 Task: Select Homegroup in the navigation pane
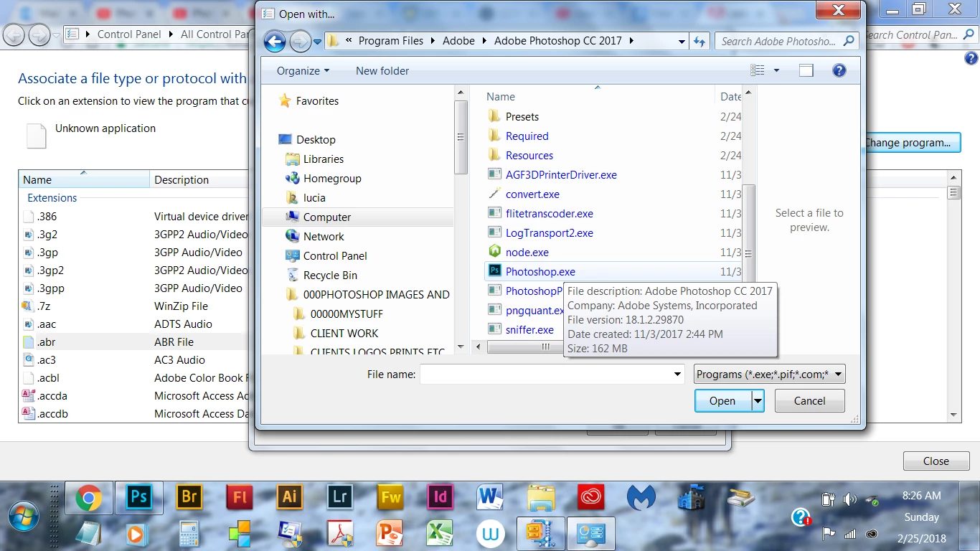[x=332, y=179]
